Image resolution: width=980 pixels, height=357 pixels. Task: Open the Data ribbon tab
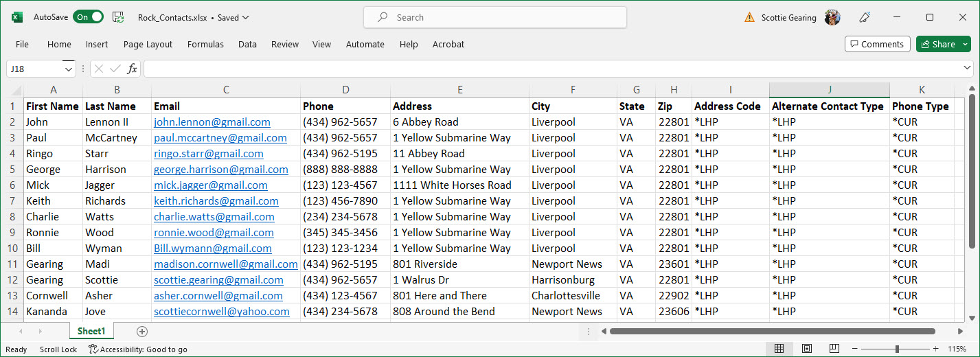click(247, 44)
